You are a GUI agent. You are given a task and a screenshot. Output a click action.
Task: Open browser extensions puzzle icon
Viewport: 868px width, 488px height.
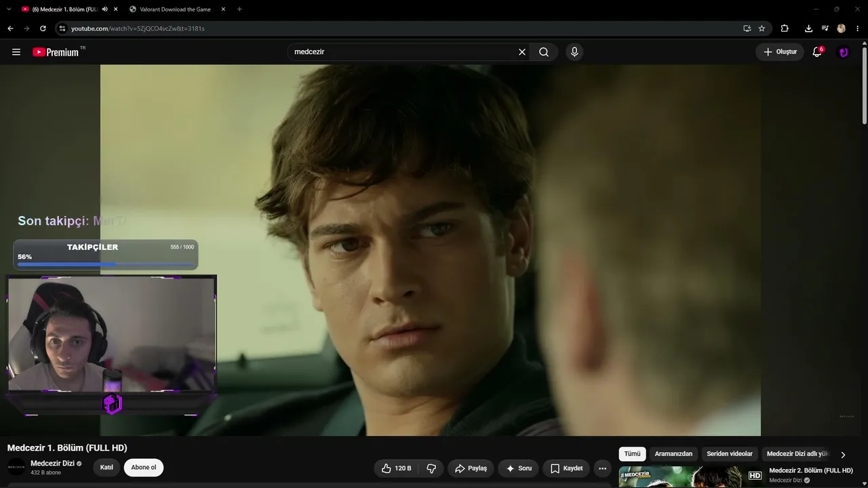(785, 28)
